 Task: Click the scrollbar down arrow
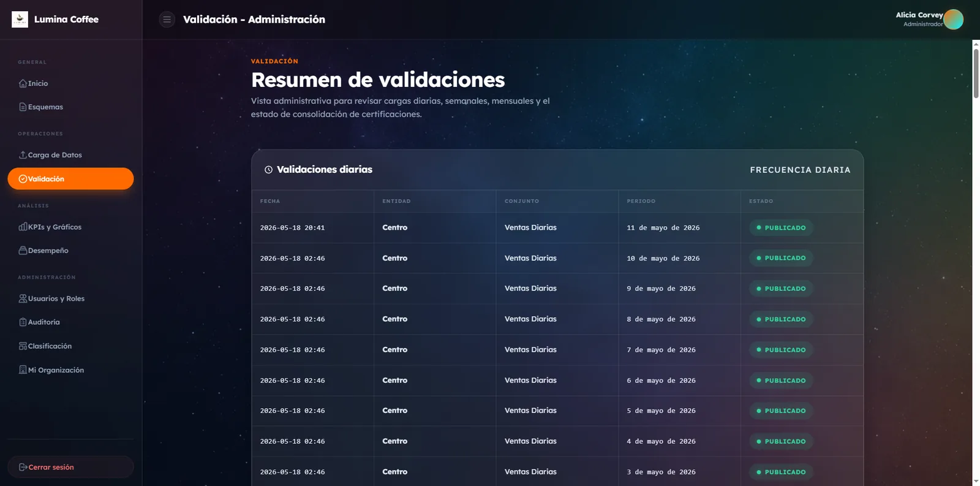[x=976, y=482]
